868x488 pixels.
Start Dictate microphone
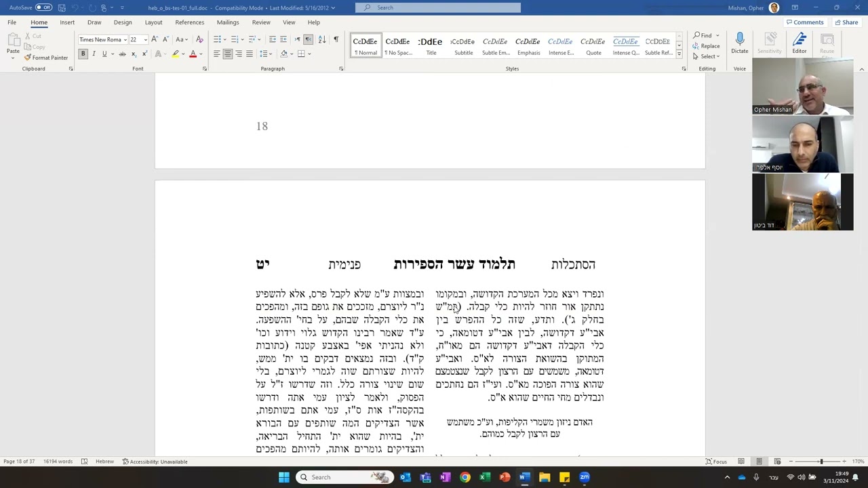click(x=740, y=43)
